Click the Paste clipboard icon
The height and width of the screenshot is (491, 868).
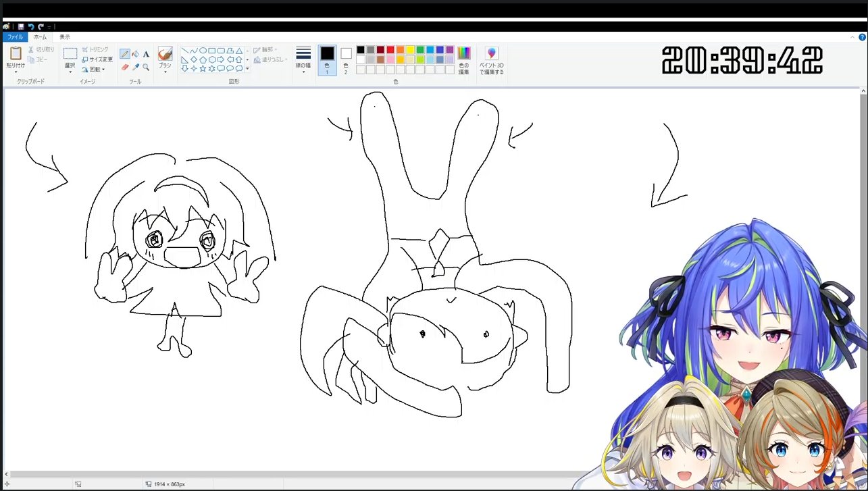tap(16, 53)
